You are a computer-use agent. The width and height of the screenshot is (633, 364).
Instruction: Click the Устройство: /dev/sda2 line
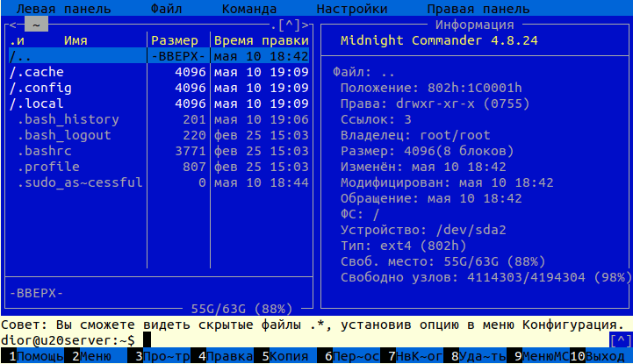click(423, 230)
